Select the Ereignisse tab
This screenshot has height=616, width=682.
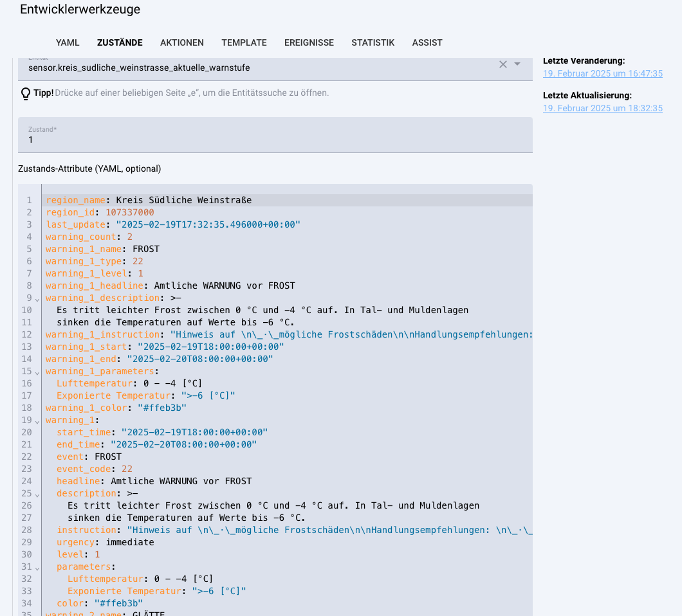tap(309, 42)
